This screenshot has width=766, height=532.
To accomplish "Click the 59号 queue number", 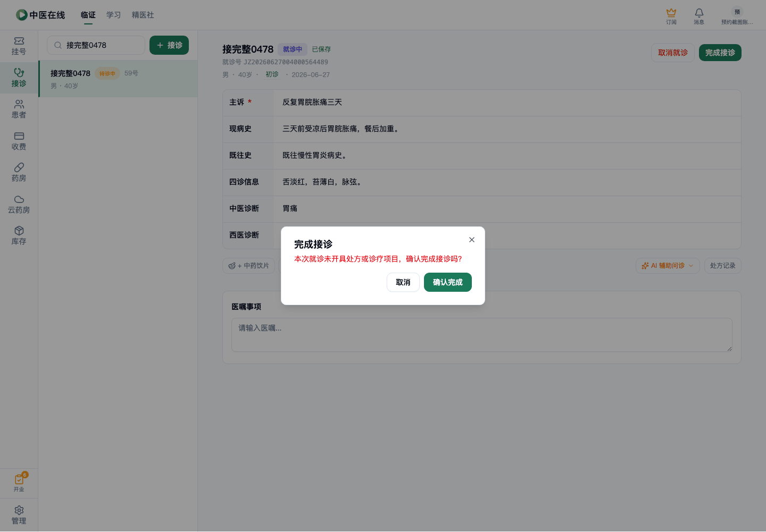I will click(131, 73).
